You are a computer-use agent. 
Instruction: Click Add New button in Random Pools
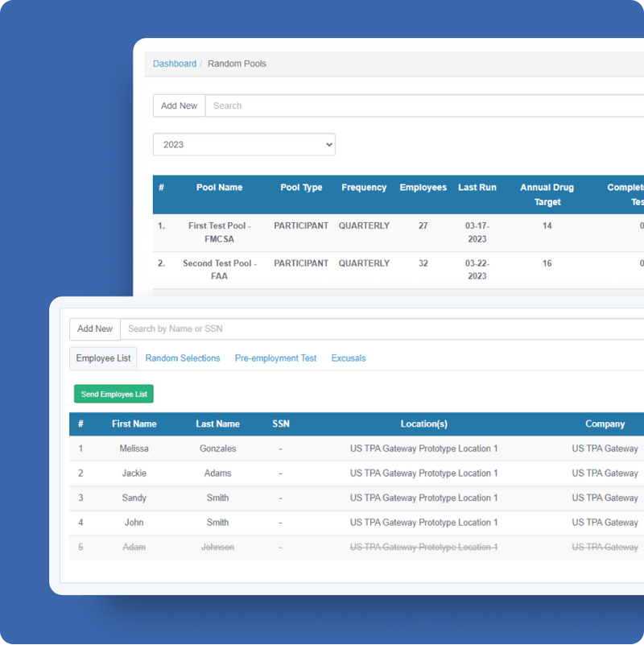point(179,105)
